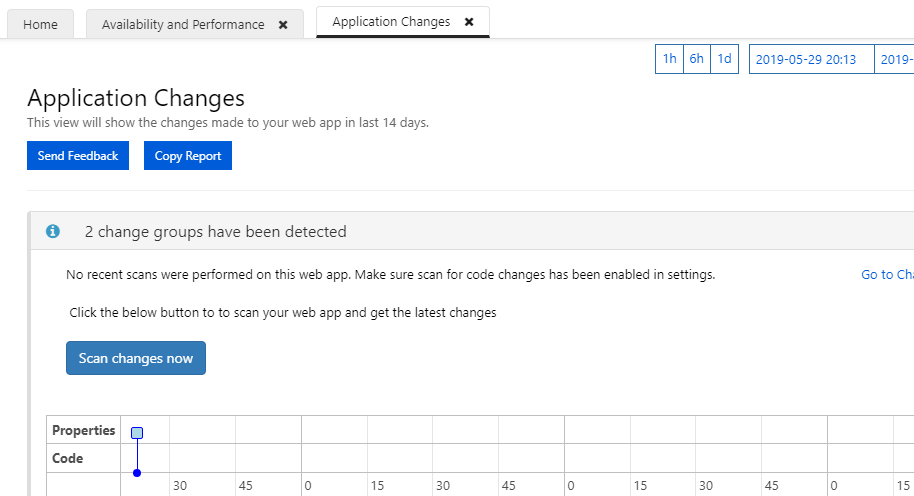Click the Properties row label
Screen dimensions: 914x496
pos(84,430)
